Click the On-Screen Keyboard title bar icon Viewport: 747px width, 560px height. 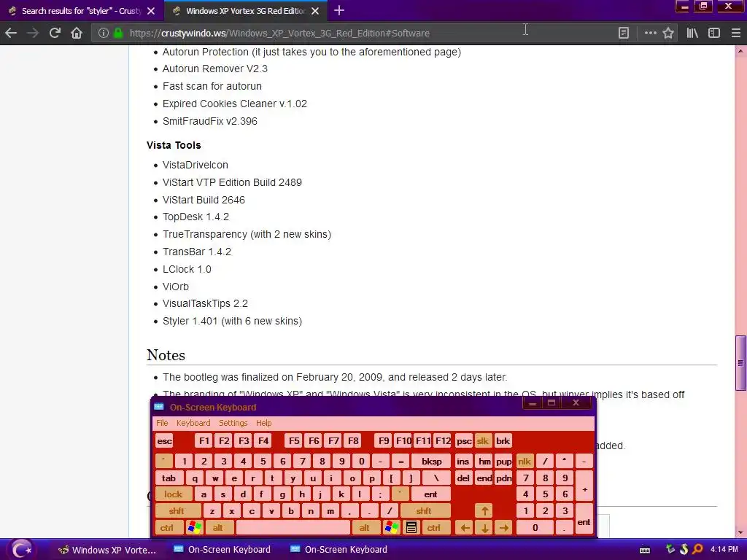pyautogui.click(x=159, y=407)
